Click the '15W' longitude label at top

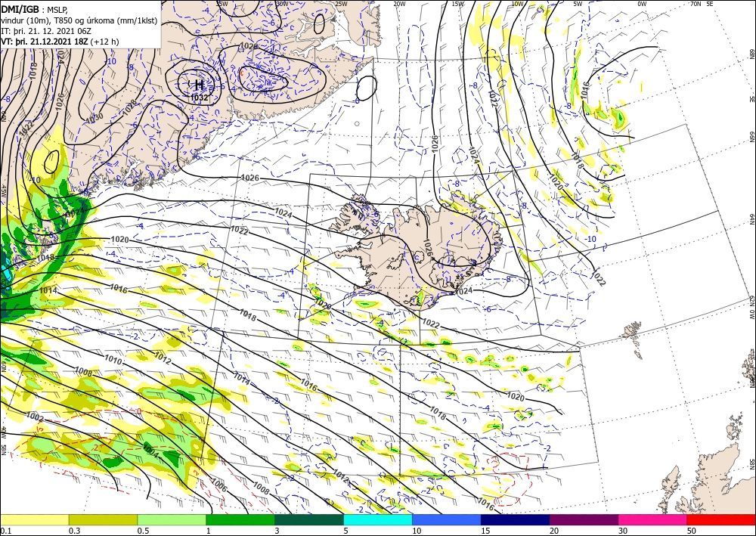click(458, 3)
